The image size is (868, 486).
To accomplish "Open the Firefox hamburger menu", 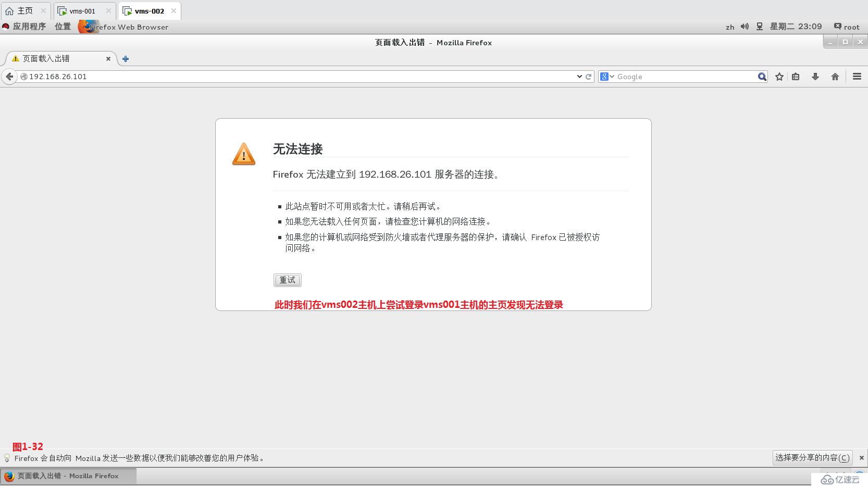I will coord(857,77).
